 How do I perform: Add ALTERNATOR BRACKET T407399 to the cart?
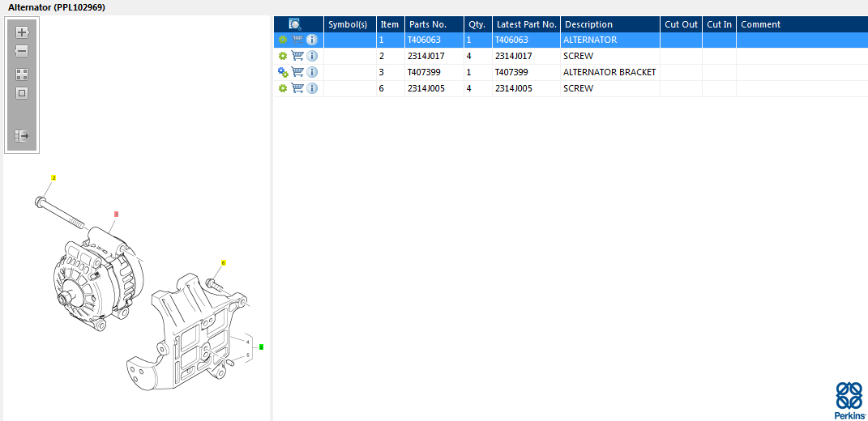[297, 72]
